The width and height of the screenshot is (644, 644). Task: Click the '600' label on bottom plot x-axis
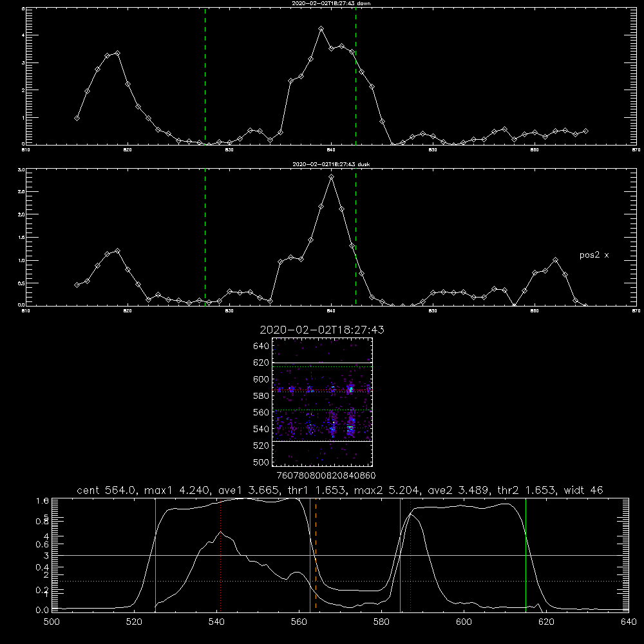[x=464, y=622]
